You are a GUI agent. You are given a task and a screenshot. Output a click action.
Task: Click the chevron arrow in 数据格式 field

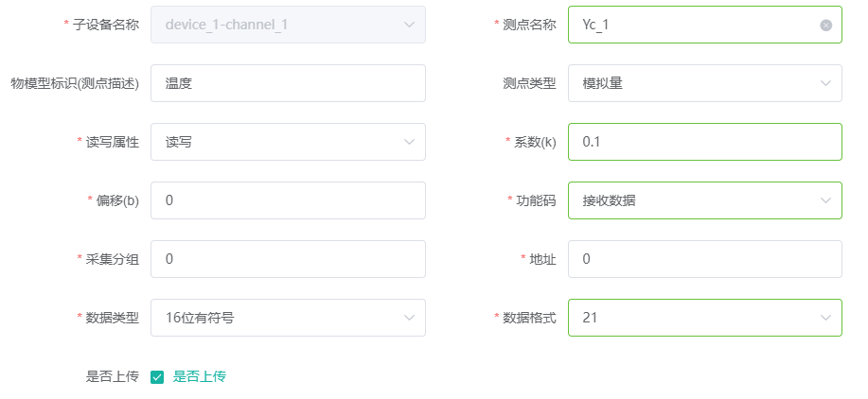(825, 318)
